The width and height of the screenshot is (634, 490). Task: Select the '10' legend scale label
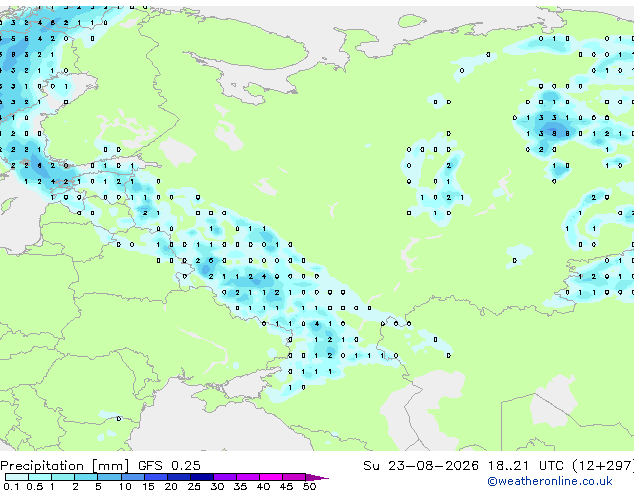tap(125, 486)
